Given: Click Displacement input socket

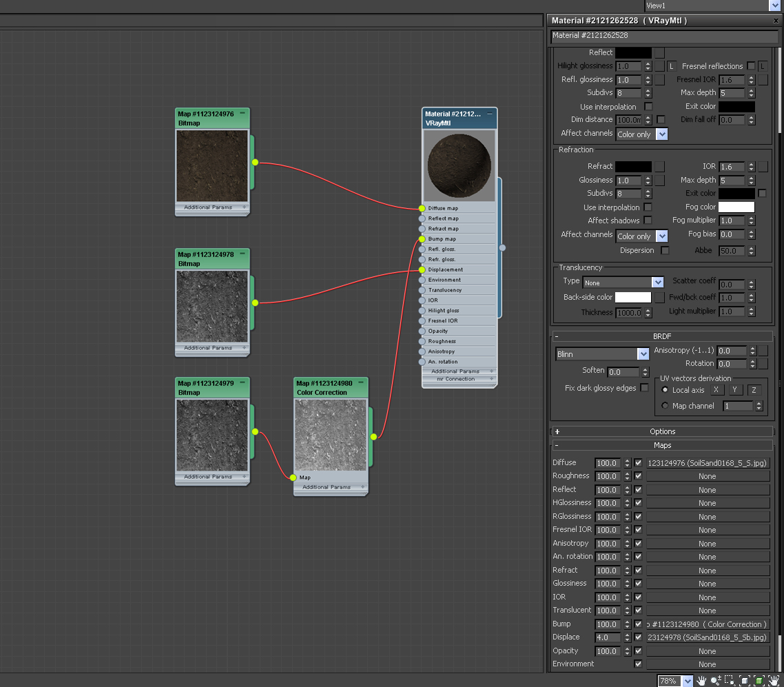Looking at the screenshot, I should coord(422,269).
